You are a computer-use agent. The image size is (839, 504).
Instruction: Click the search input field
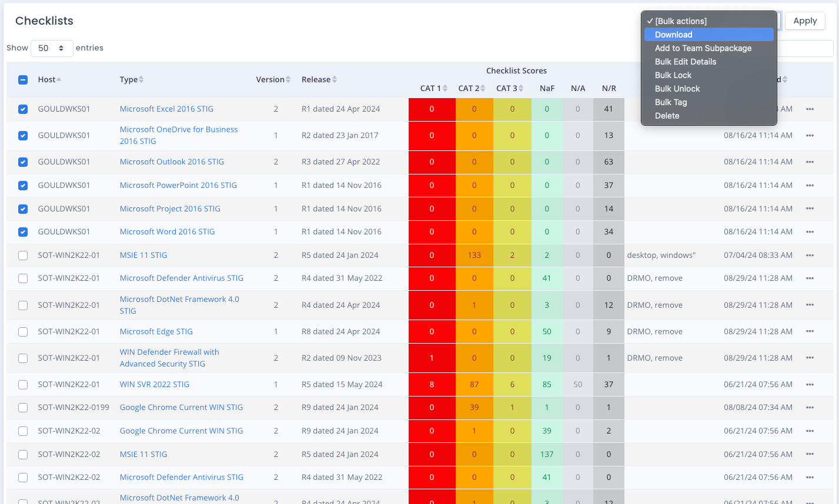pyautogui.click(x=805, y=48)
